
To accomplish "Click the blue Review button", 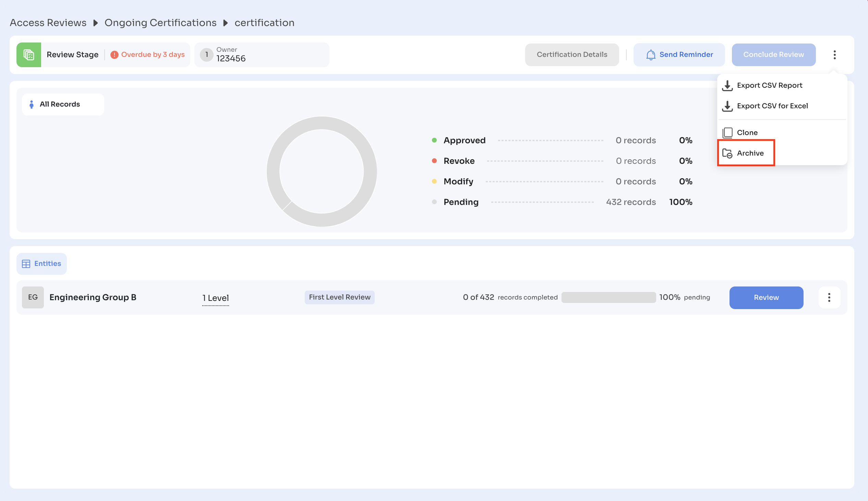I will (x=766, y=297).
